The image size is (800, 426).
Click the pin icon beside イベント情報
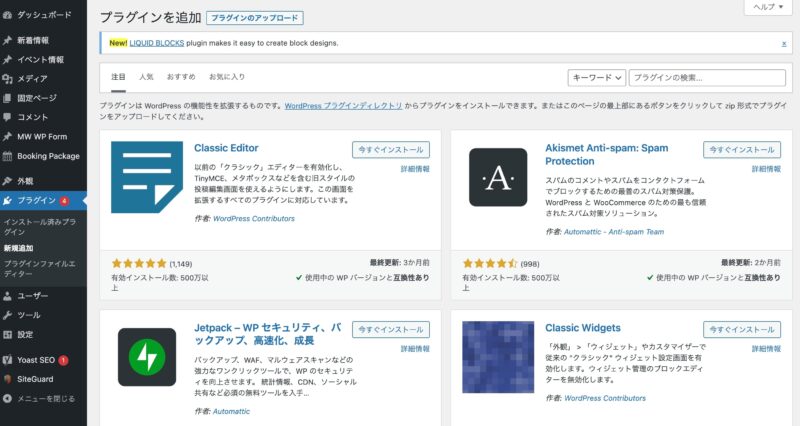pyautogui.click(x=7, y=60)
